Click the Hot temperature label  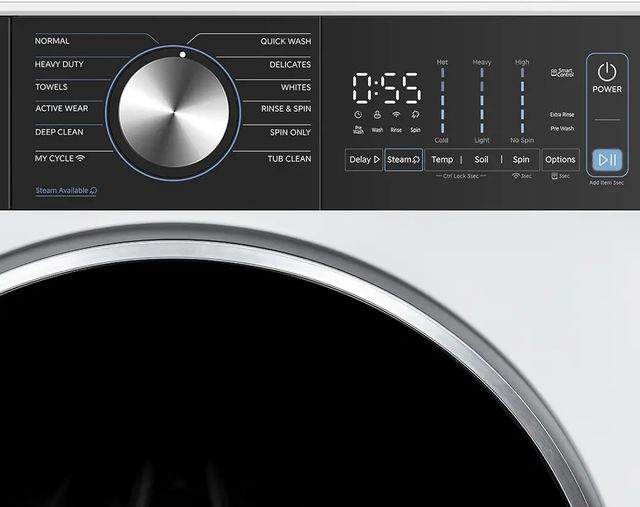(x=442, y=62)
